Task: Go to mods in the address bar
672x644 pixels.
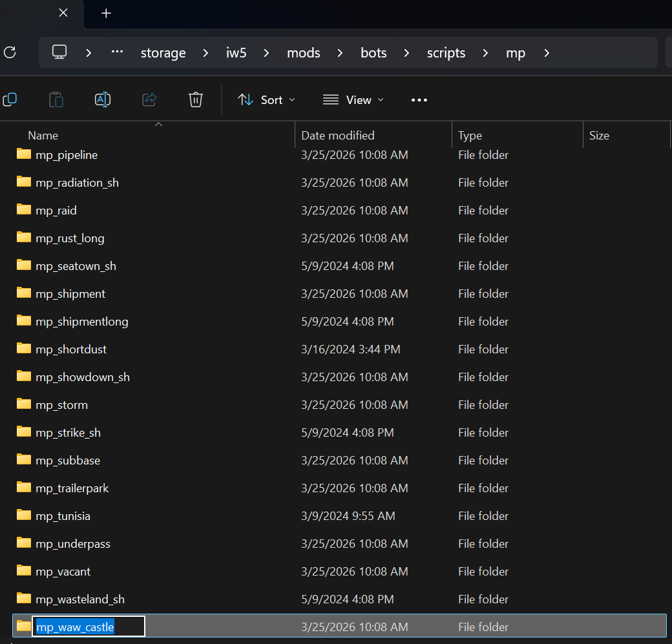Action: 304,53
